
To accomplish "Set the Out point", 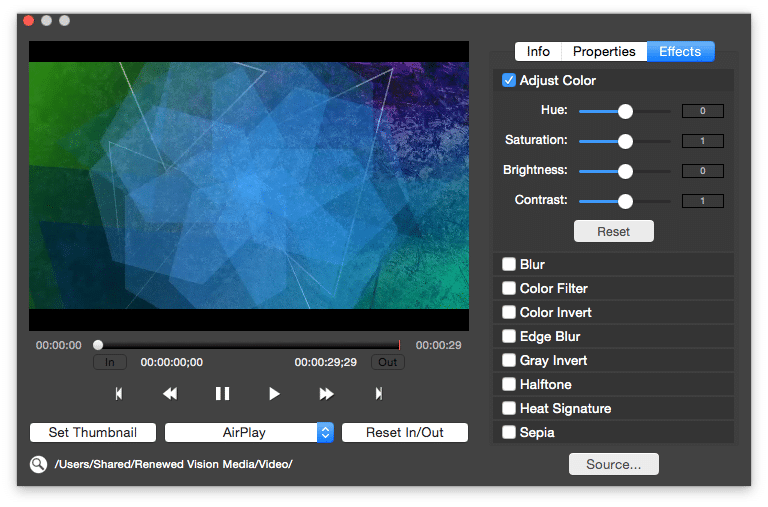I will [x=387, y=362].
